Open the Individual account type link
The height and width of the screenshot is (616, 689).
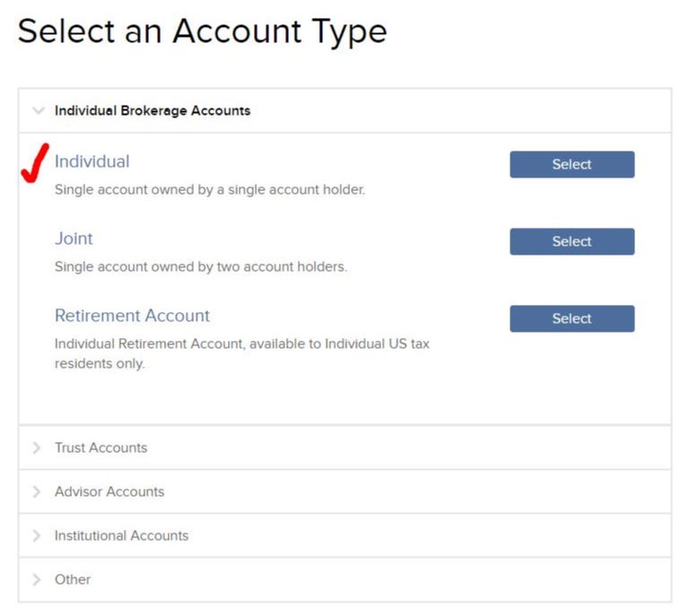click(x=92, y=161)
